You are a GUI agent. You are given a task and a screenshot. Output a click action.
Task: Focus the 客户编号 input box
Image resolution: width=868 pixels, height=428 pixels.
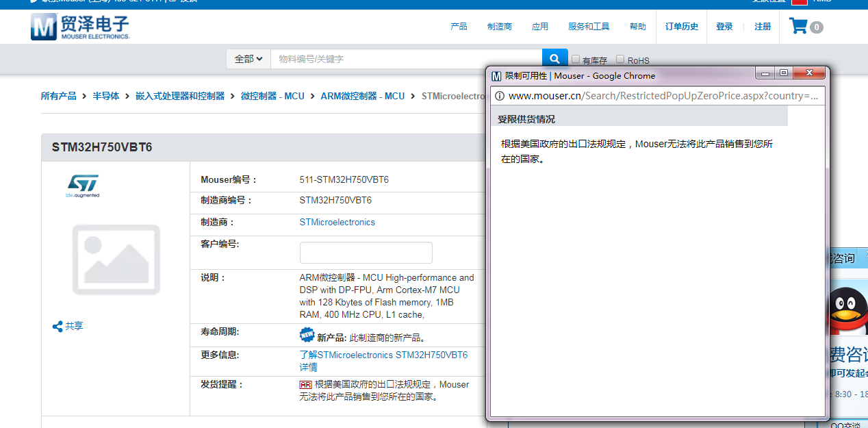(x=366, y=253)
